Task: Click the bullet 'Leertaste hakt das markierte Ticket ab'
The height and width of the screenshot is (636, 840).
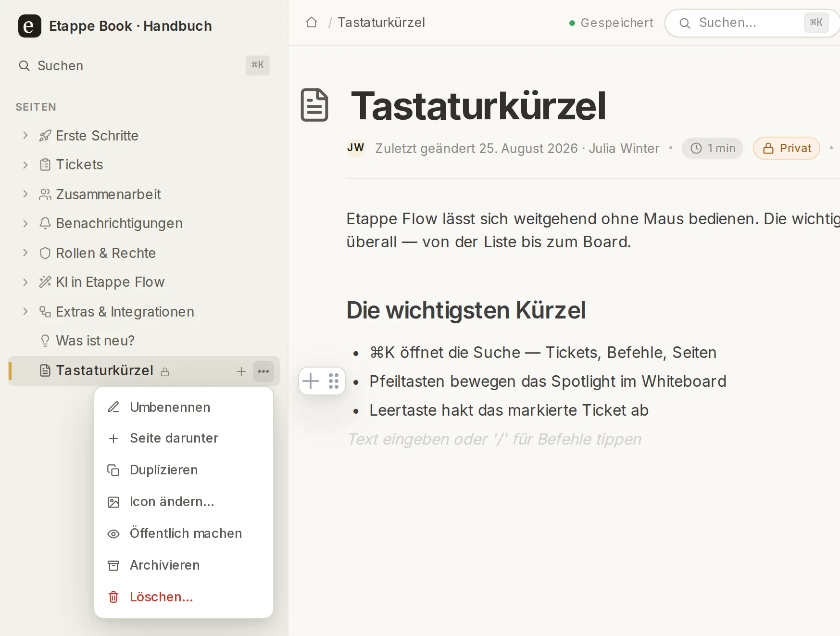Action: 509,410
